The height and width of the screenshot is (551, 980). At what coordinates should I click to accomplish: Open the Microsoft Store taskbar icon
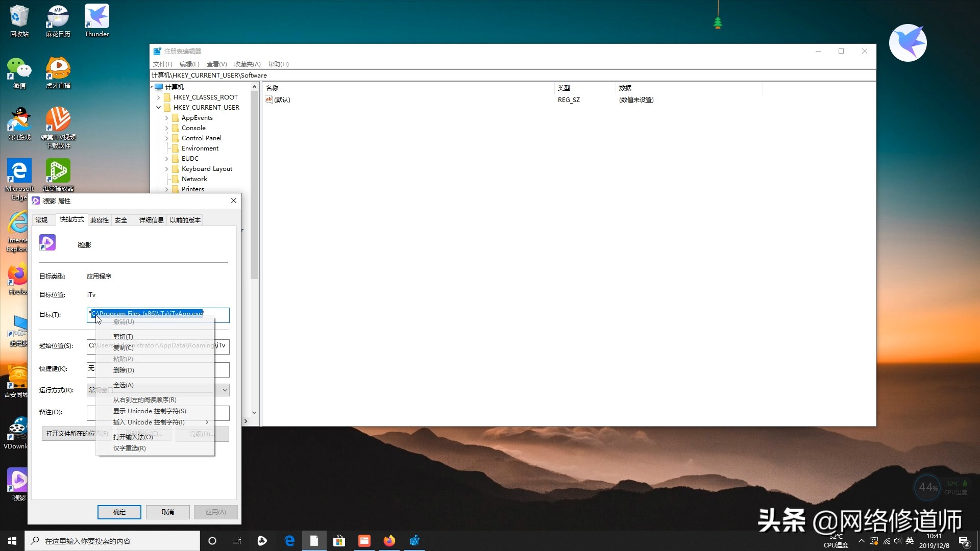(x=339, y=540)
